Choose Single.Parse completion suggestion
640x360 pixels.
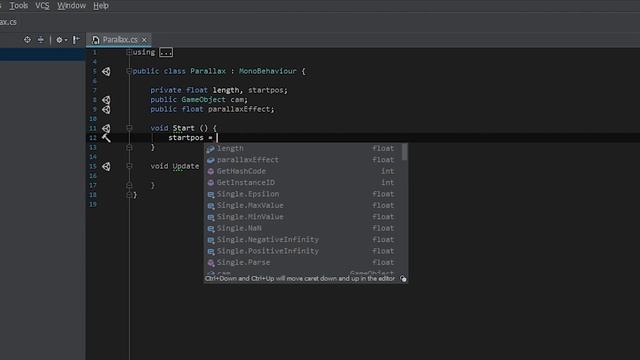point(303,263)
